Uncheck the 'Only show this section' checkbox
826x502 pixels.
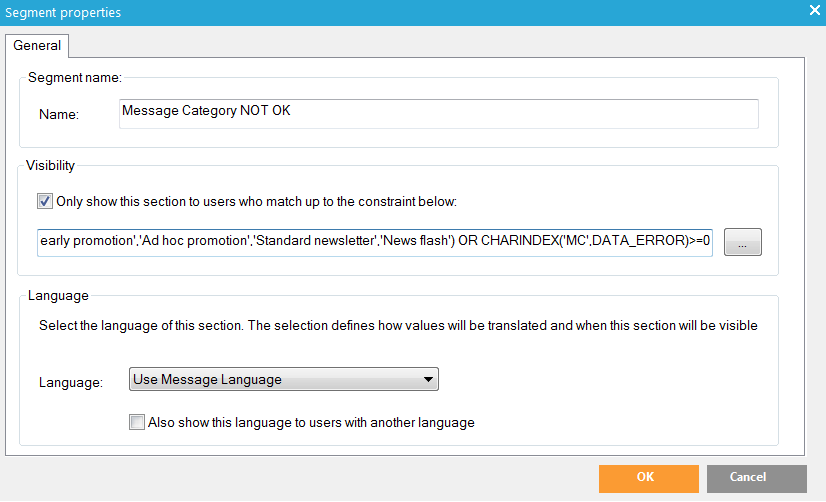pyautogui.click(x=45, y=201)
